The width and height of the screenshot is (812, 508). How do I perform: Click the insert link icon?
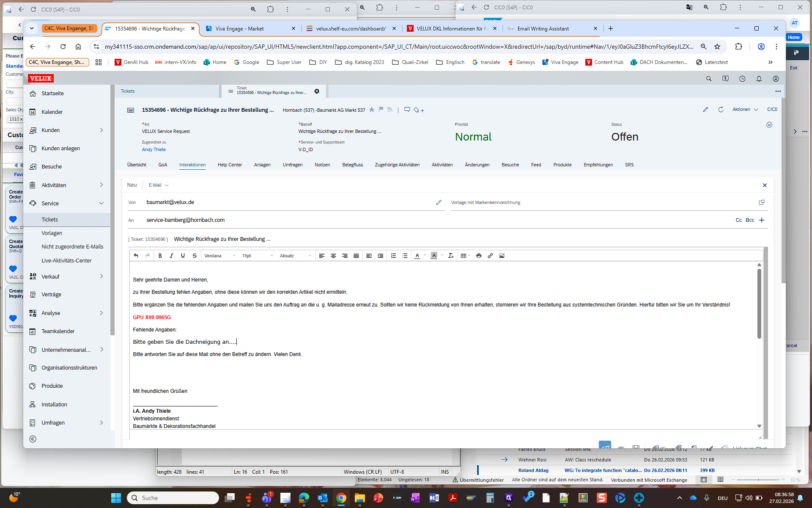(x=490, y=256)
